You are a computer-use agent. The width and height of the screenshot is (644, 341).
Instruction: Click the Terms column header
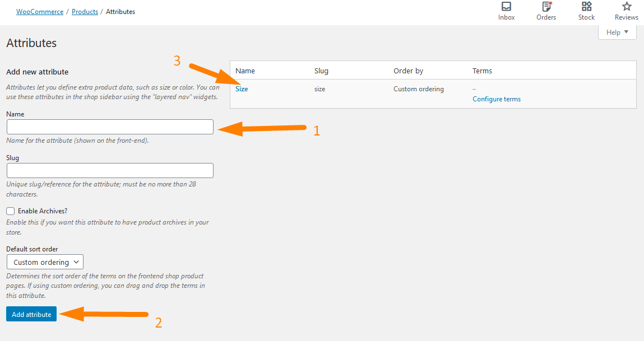482,71
